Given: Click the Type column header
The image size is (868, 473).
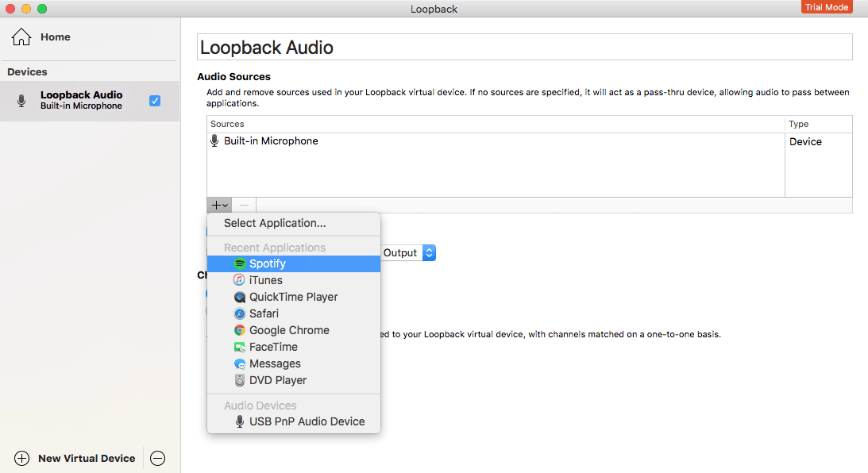Looking at the screenshot, I should pyautogui.click(x=819, y=124).
